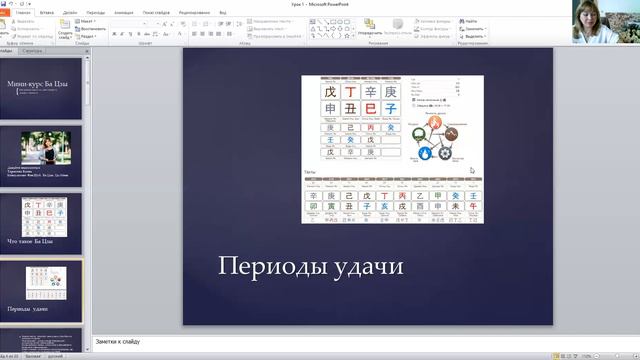Click the Копировать (copy) command
Screen dimensions: 640x360
click(x=26, y=29)
